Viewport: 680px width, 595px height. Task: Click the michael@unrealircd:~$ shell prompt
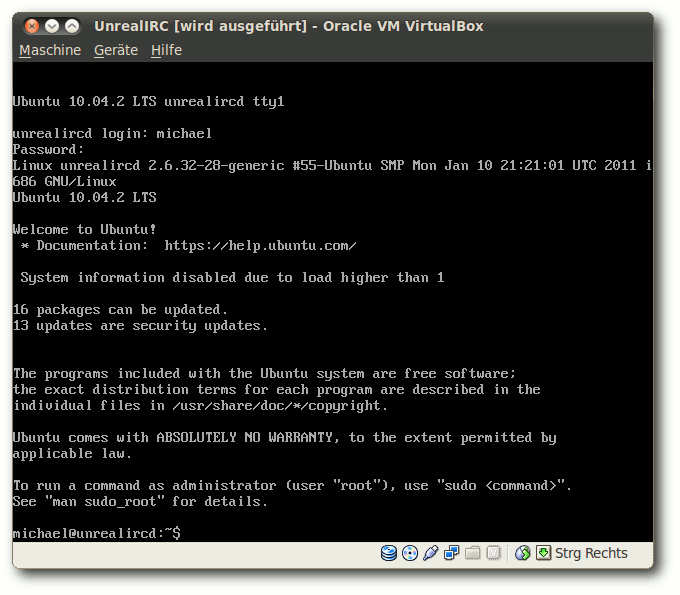97,533
